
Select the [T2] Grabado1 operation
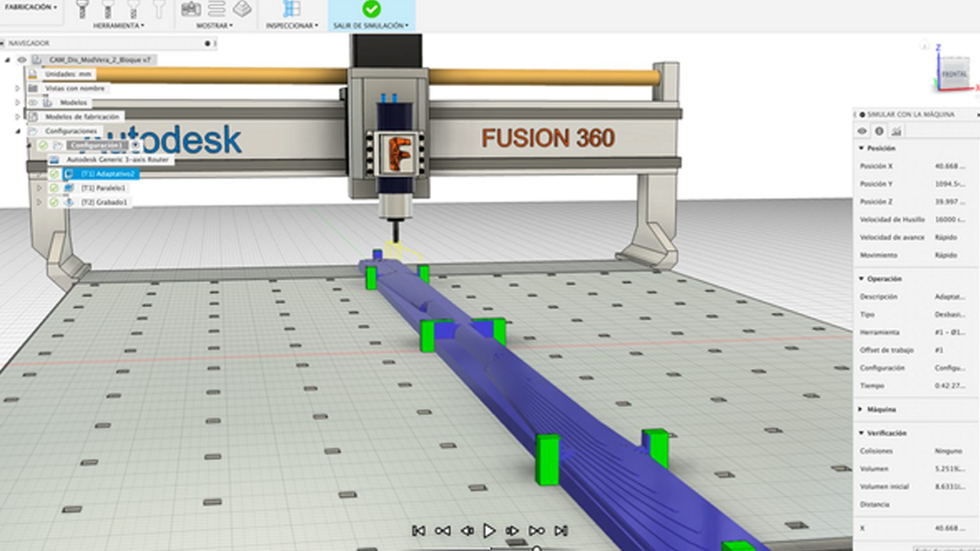tap(104, 202)
